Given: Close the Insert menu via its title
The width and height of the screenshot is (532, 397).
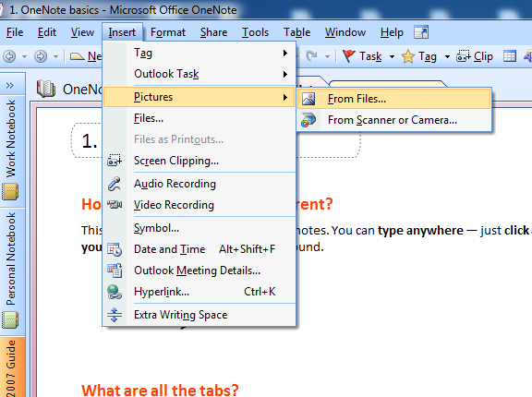Looking at the screenshot, I should (x=122, y=32).
